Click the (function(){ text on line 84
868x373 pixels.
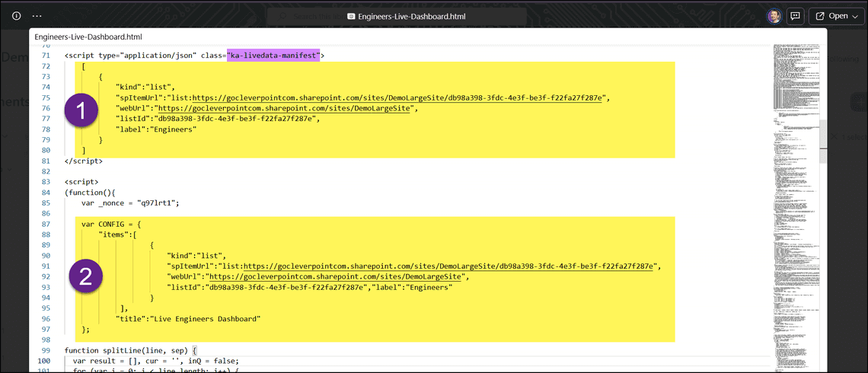pyautogui.click(x=89, y=193)
